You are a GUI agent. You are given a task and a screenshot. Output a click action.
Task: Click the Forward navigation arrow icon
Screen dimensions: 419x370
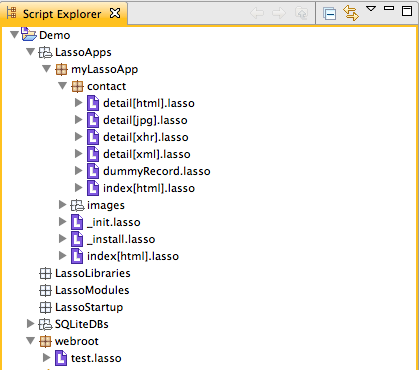click(x=279, y=13)
